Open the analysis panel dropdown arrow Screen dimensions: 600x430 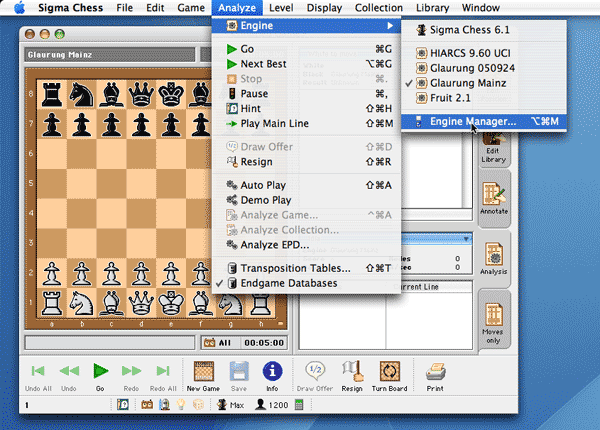point(466,239)
